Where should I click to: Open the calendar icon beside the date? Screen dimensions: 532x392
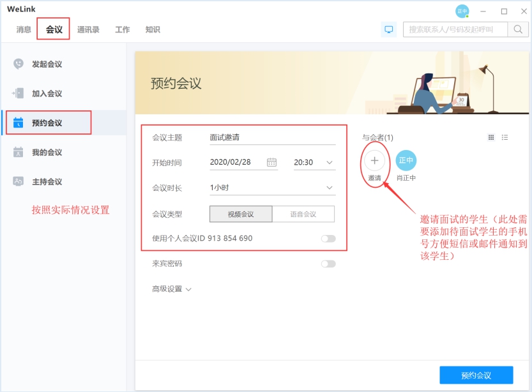(271, 162)
